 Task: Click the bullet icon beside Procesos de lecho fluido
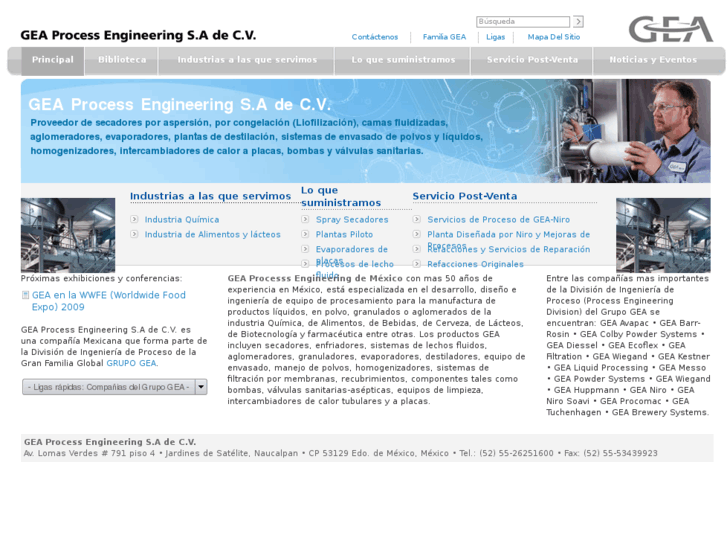click(x=305, y=264)
